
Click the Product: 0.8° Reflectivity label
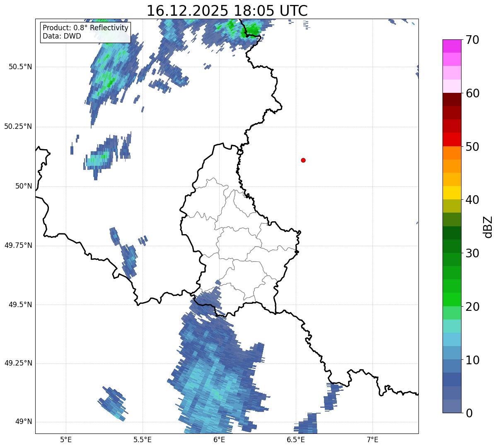86,28
